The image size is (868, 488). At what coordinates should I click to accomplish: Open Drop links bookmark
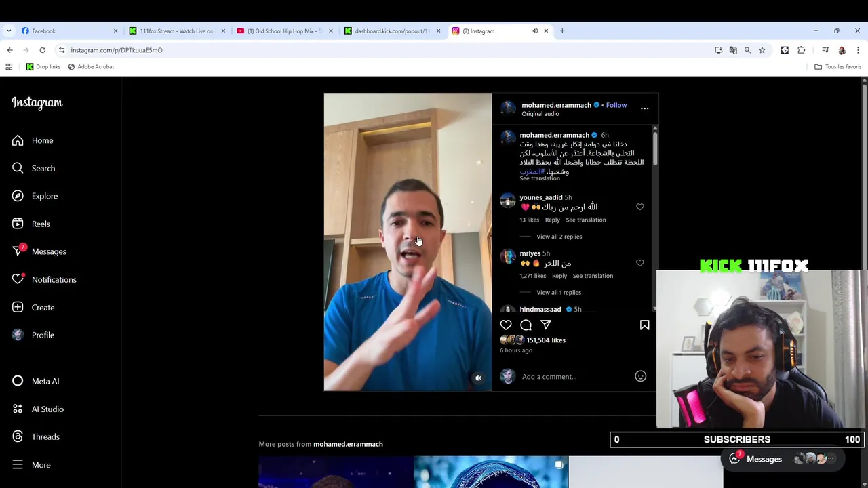(43, 66)
